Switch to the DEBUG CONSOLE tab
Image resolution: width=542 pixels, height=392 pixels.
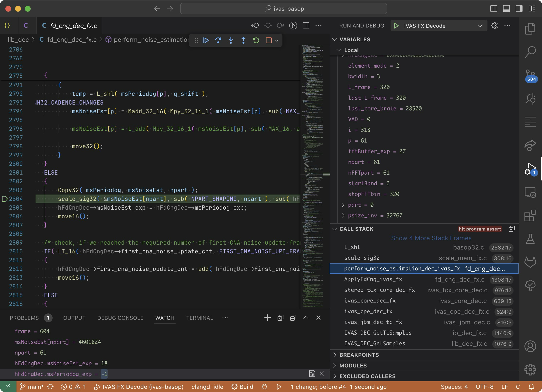point(120,318)
